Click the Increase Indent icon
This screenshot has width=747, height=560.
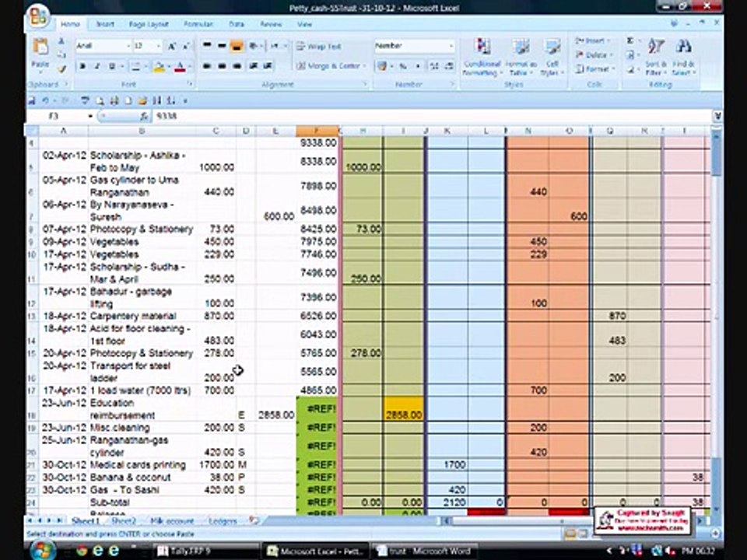268,65
